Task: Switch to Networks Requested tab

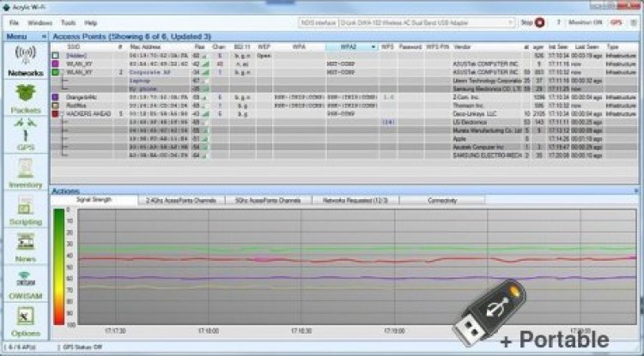Action: (x=355, y=201)
